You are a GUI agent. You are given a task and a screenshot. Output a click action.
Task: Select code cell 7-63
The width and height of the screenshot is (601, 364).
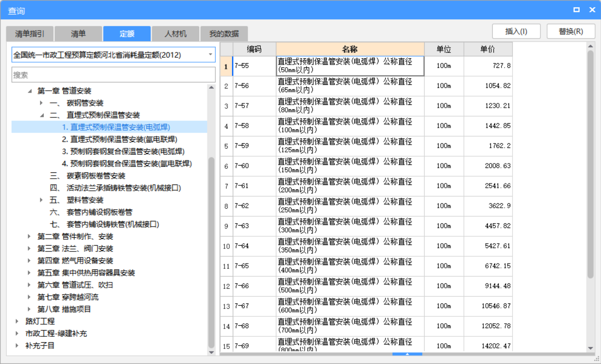(255, 226)
